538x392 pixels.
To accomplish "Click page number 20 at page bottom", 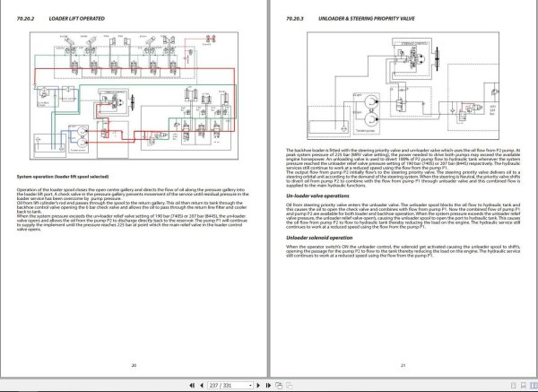I will click(134, 365).
